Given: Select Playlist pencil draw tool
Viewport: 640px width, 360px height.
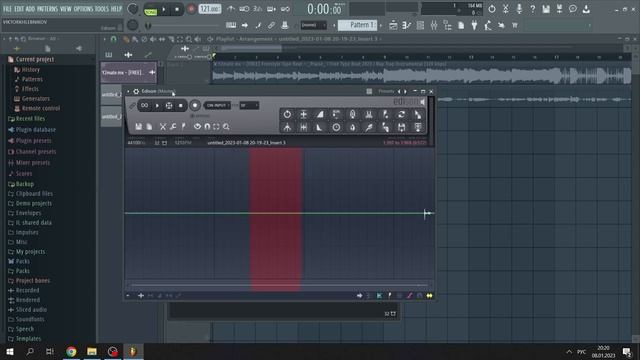Looking at the screenshot, I should coord(126,39).
